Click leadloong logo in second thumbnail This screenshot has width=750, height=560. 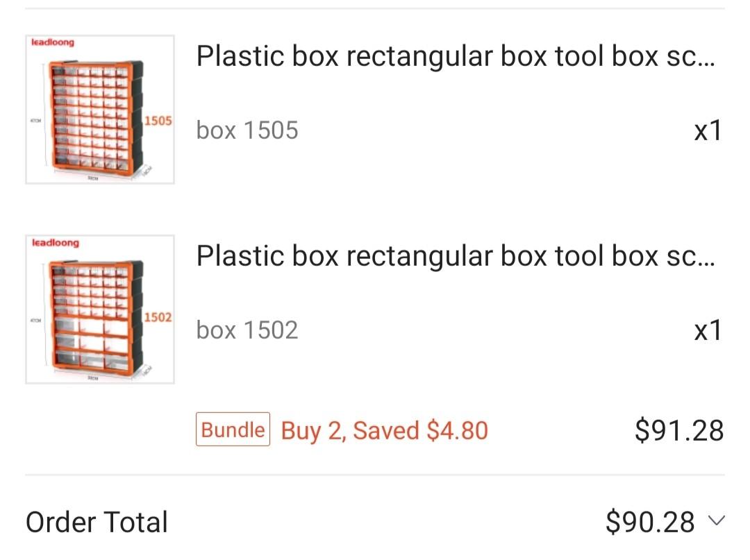pyautogui.click(x=56, y=242)
